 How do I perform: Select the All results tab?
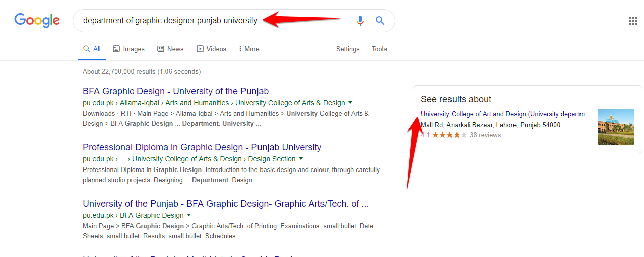click(x=92, y=49)
